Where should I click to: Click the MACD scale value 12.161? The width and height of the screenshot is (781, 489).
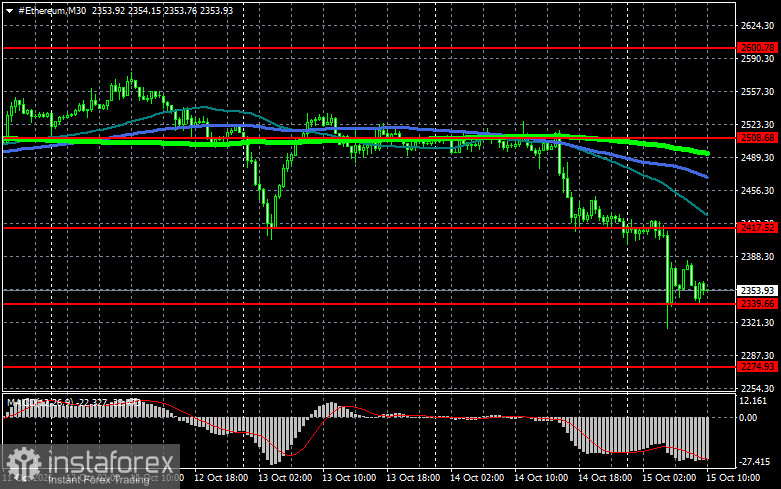click(753, 401)
